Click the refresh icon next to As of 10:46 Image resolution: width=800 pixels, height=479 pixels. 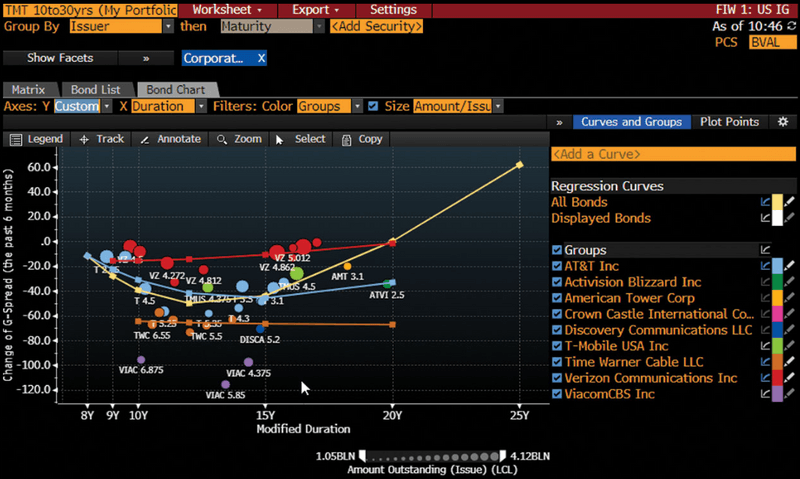click(791, 26)
